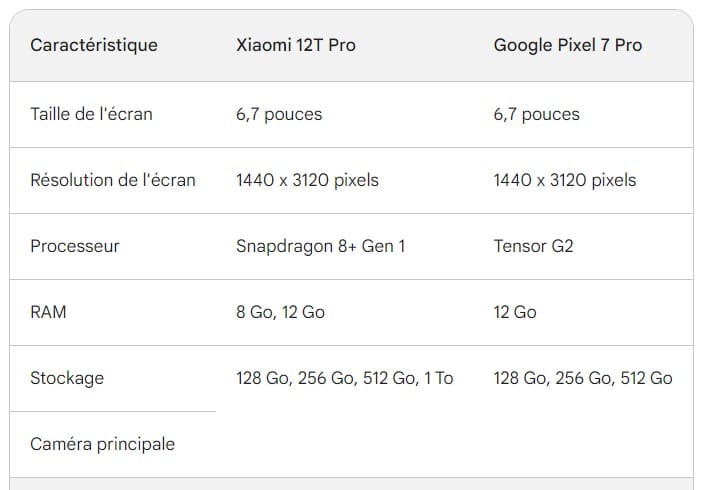Click the 8 Go, 12 Go RAM cell
This screenshot has width=706, height=490.
[x=280, y=312]
